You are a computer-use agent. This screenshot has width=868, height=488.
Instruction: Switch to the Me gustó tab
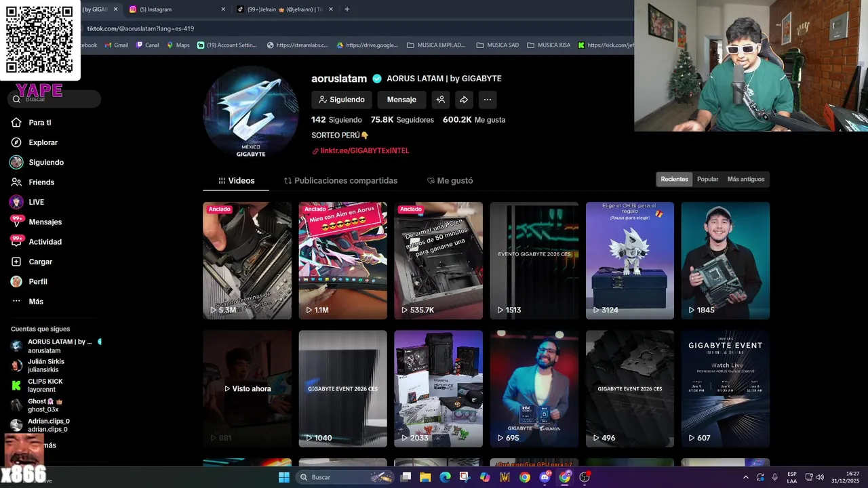[450, 181]
